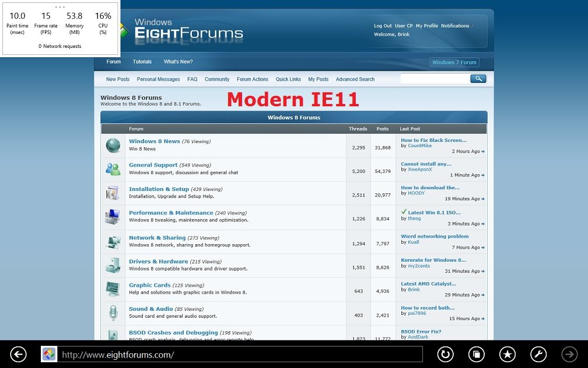Click the refresh page icon
Image resolution: width=588 pixels, height=368 pixels.
tap(446, 354)
